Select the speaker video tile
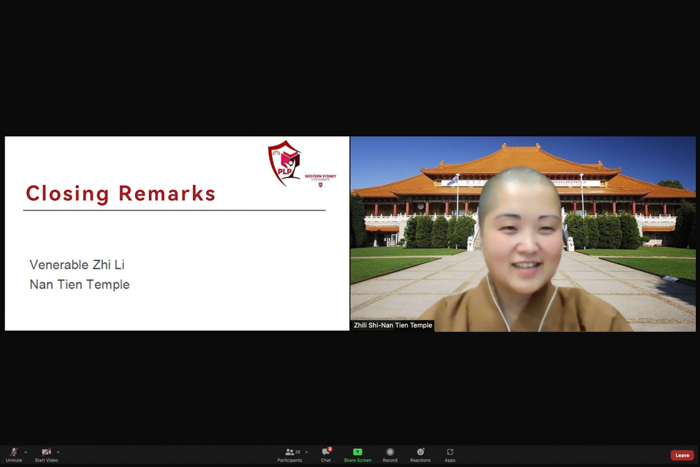This screenshot has width=700, height=467. pyautogui.click(x=523, y=234)
